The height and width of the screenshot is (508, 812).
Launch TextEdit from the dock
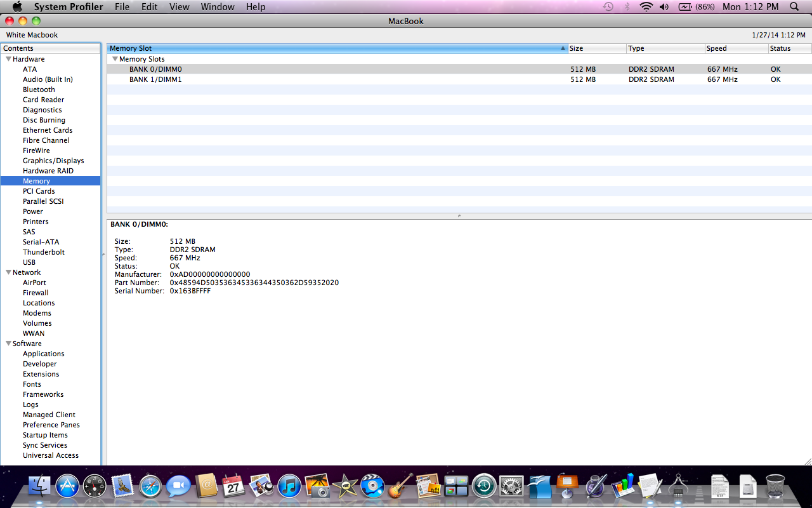(x=650, y=487)
